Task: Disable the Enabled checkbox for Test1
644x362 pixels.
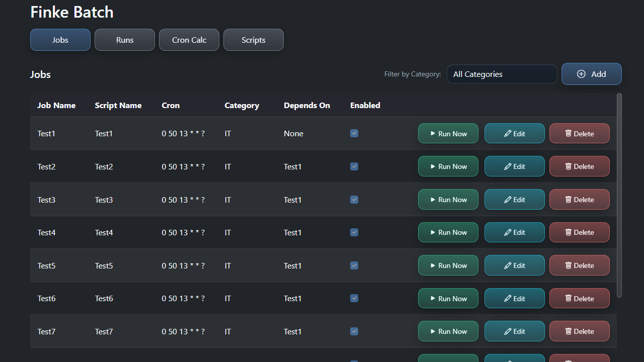Action: [354, 133]
